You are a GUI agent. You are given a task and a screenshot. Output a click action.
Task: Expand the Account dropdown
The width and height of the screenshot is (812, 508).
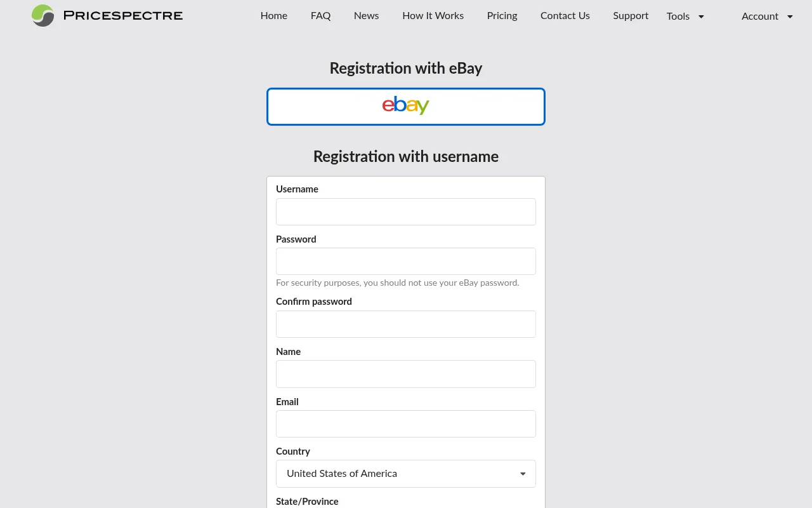(x=760, y=17)
